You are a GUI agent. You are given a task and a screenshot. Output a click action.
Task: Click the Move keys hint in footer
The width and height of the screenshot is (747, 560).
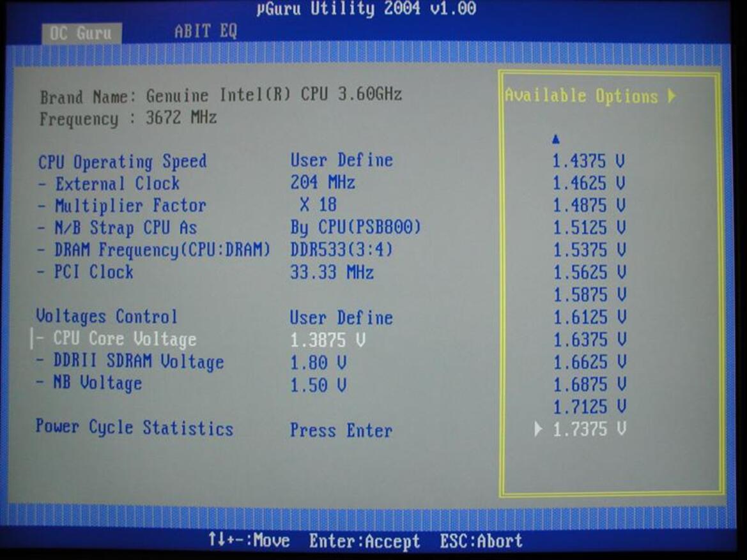coord(249,540)
